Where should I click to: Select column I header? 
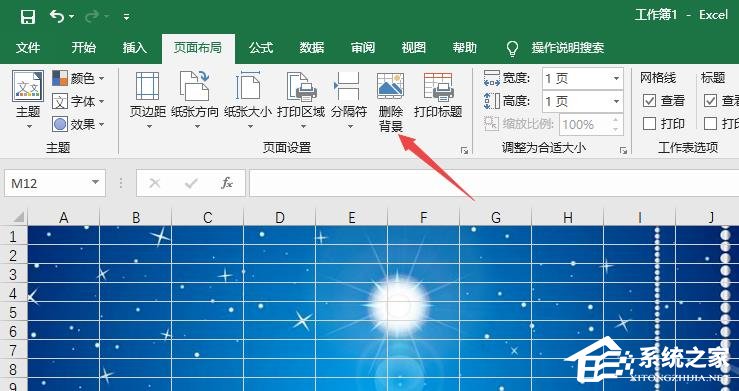(640, 217)
